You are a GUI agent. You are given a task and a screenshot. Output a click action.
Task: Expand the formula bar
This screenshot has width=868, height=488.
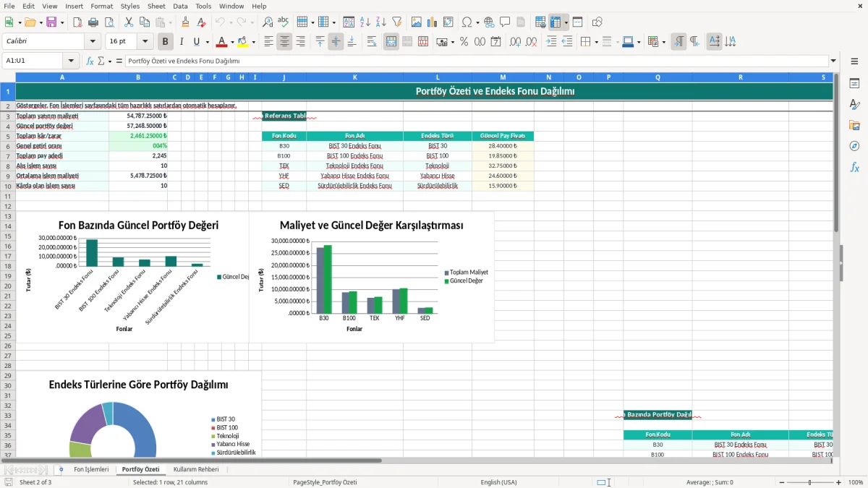(x=833, y=61)
